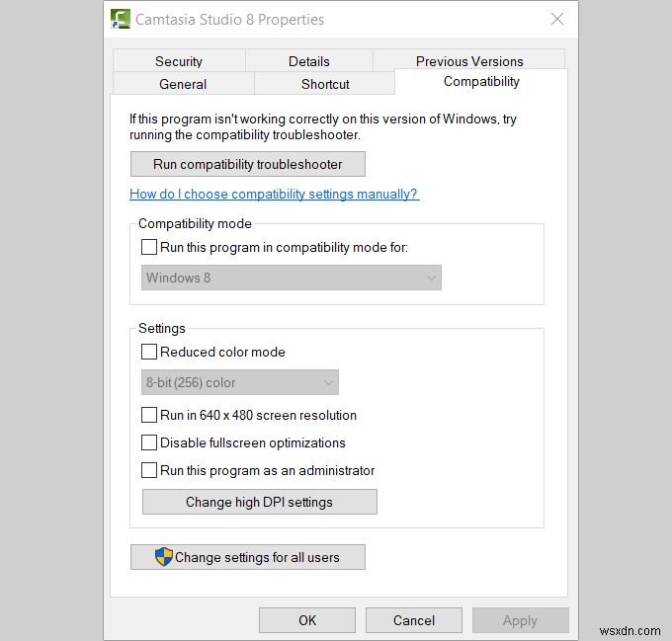The width and height of the screenshot is (672, 641).
Task: Click the shield icon on Change settings button
Action: [164, 557]
